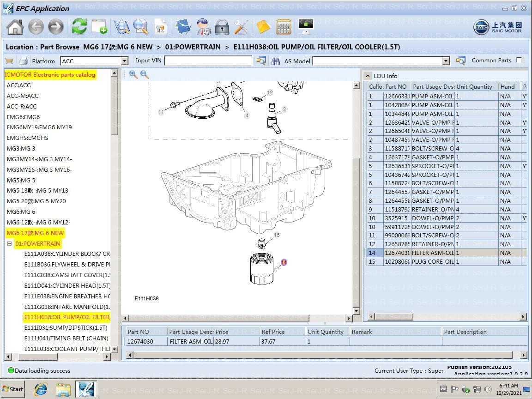The image size is (532, 399).
Task: Click the Input VIN text field
Action: tap(208, 61)
